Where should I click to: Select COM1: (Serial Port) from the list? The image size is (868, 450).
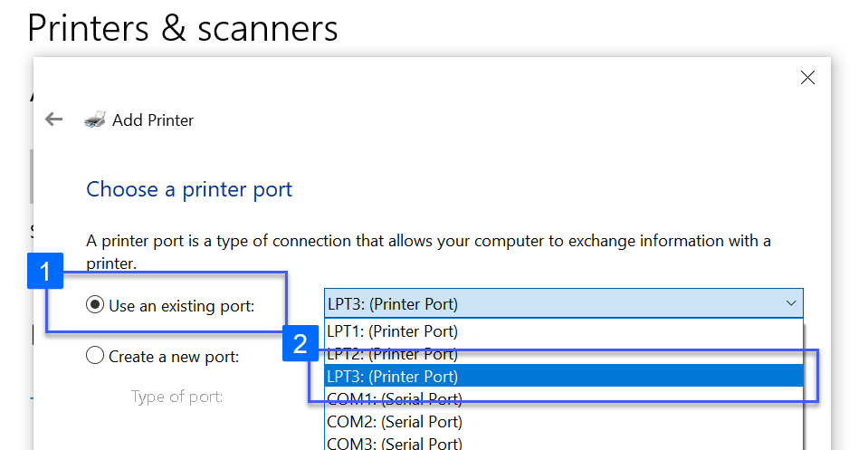[395, 398]
